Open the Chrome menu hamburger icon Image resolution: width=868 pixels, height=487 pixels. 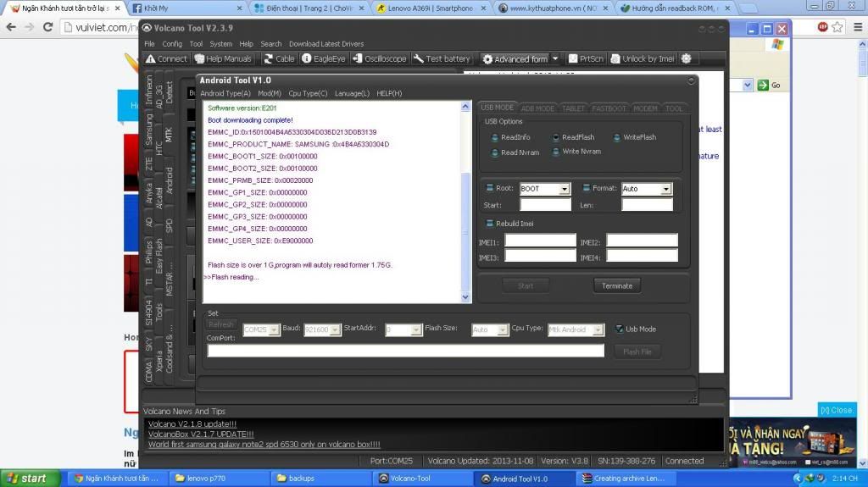858,26
